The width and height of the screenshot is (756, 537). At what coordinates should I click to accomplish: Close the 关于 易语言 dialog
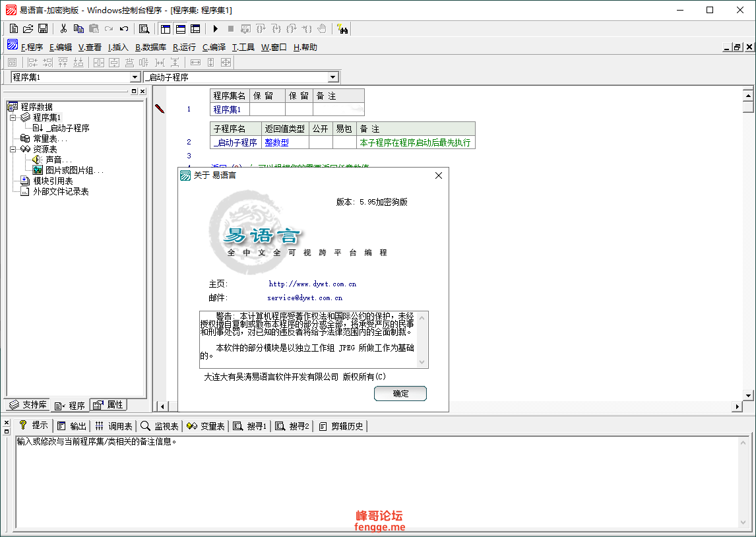point(438,175)
